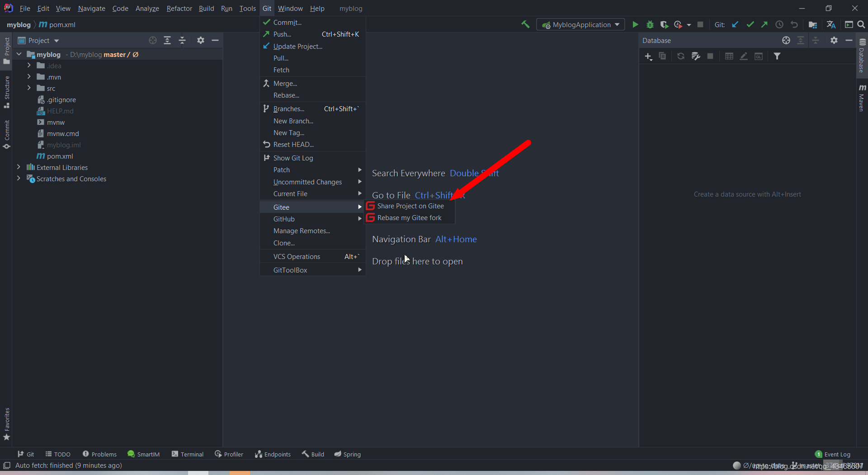Click Search Everywhere magnifier icon

861,24
